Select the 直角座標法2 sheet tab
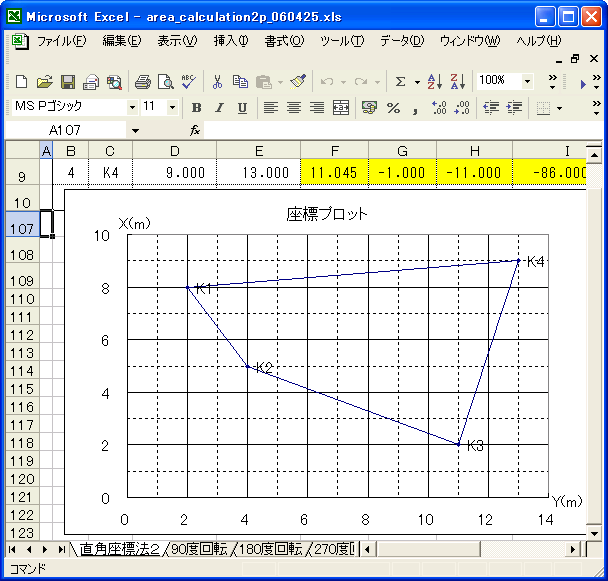The image size is (608, 581). click(x=119, y=550)
